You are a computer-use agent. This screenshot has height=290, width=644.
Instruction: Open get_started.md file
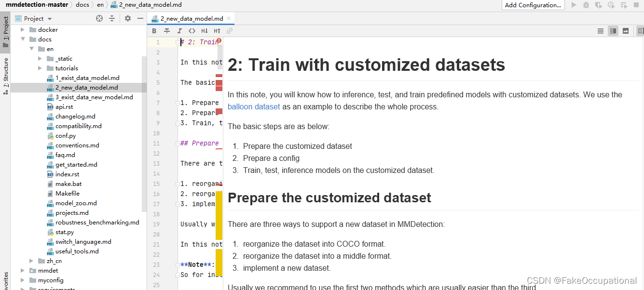[76, 164]
